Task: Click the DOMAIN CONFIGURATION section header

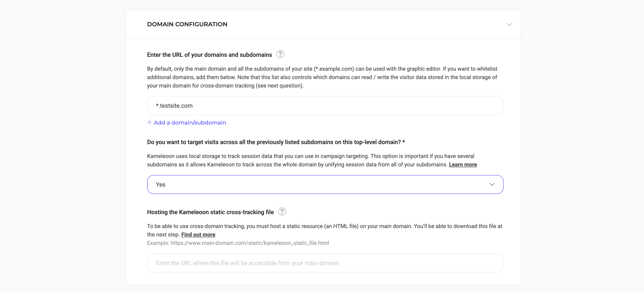Action: point(187,24)
